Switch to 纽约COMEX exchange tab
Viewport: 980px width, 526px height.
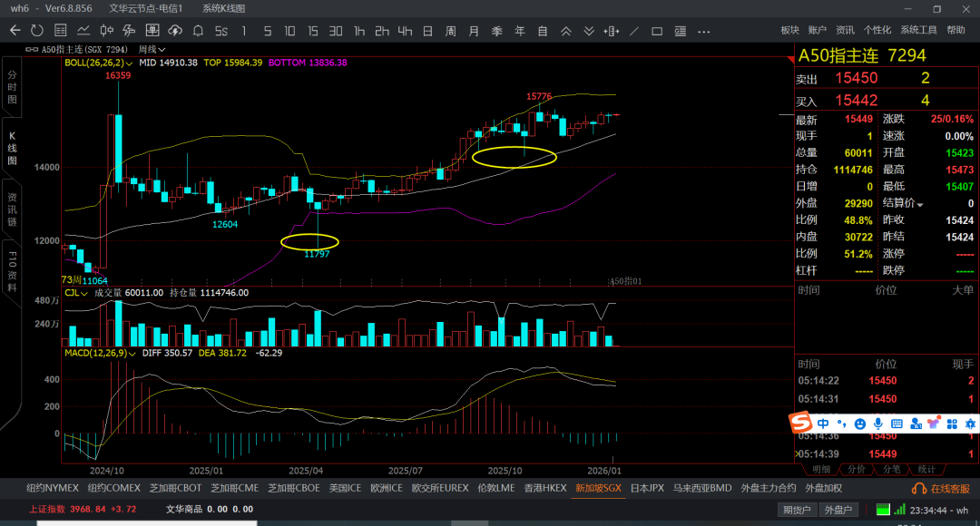point(113,488)
